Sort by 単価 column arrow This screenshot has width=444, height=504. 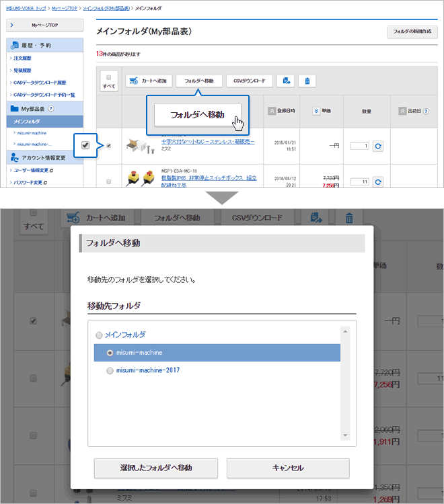coord(315,111)
